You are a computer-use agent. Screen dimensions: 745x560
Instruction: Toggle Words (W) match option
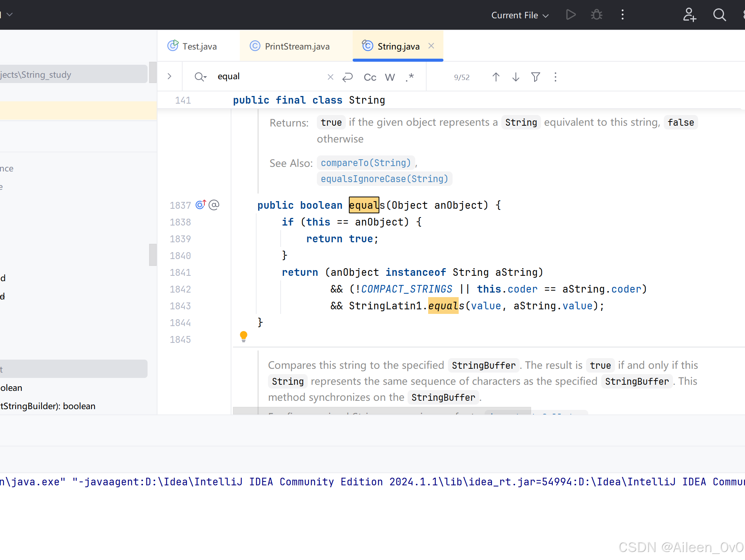pyautogui.click(x=390, y=77)
